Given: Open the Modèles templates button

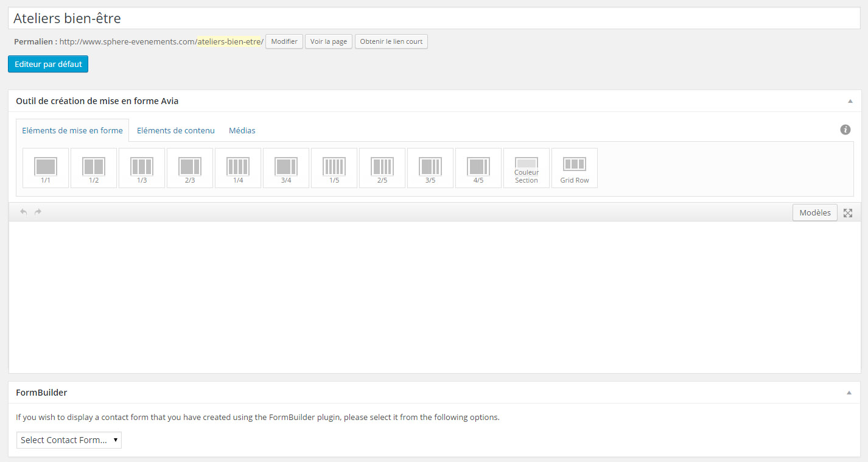Looking at the screenshot, I should tap(815, 212).
